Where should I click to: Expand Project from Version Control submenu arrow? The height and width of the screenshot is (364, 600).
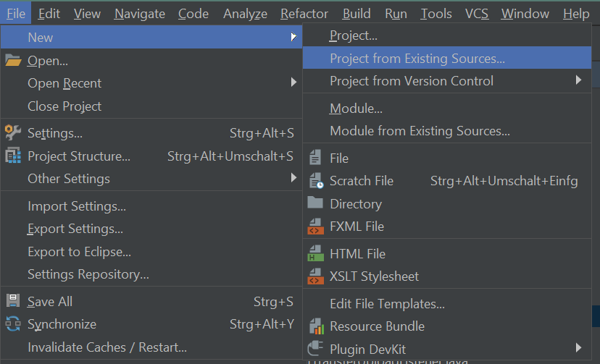pos(578,80)
